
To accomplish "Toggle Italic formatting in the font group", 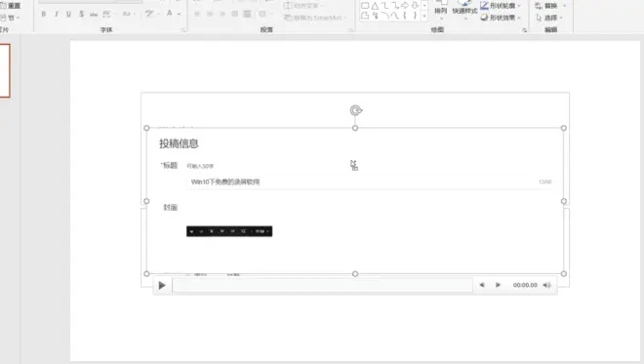I will pos(57,14).
